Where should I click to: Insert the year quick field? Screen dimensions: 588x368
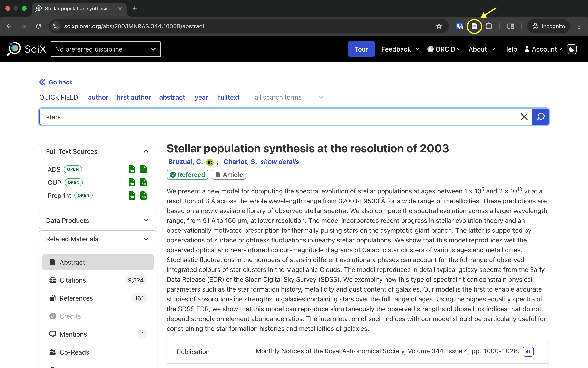[202, 97]
